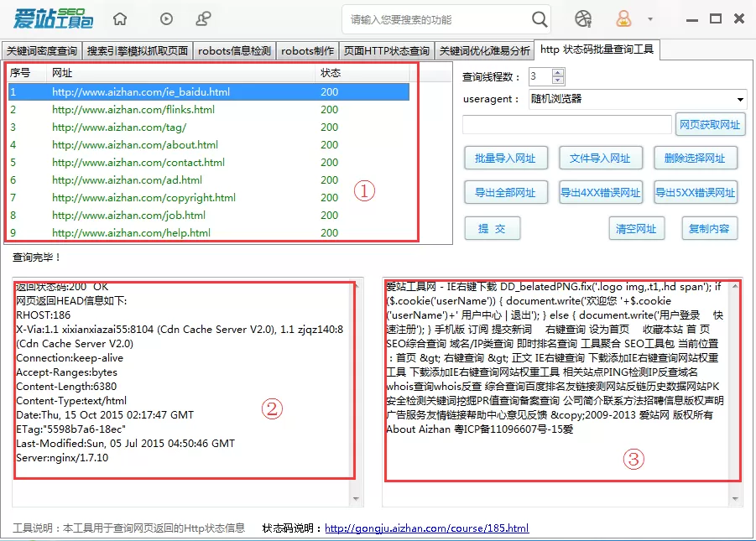Image resolution: width=756 pixels, height=541 pixels.
Task: Click the URL input field beside 网页获取网址
Action: tap(566, 124)
